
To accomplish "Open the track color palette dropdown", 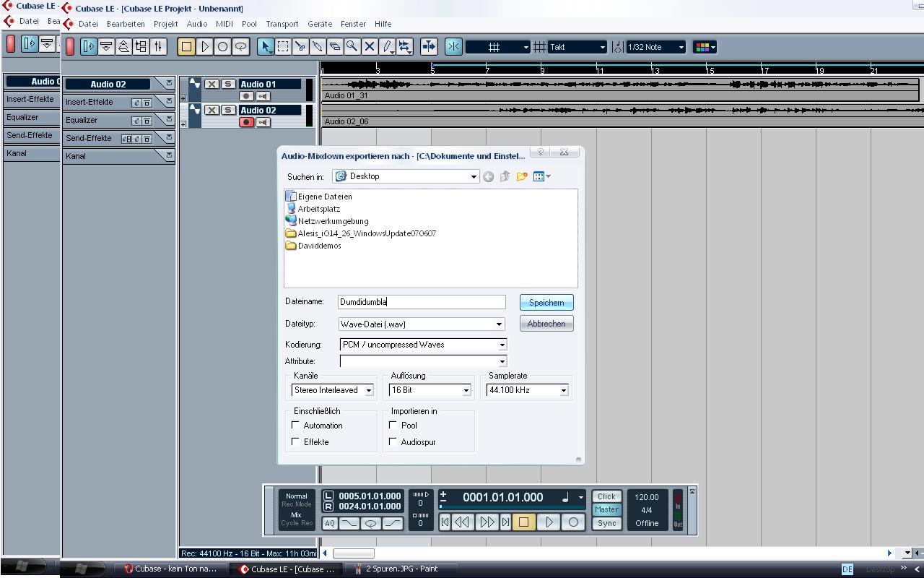I will pos(705,47).
